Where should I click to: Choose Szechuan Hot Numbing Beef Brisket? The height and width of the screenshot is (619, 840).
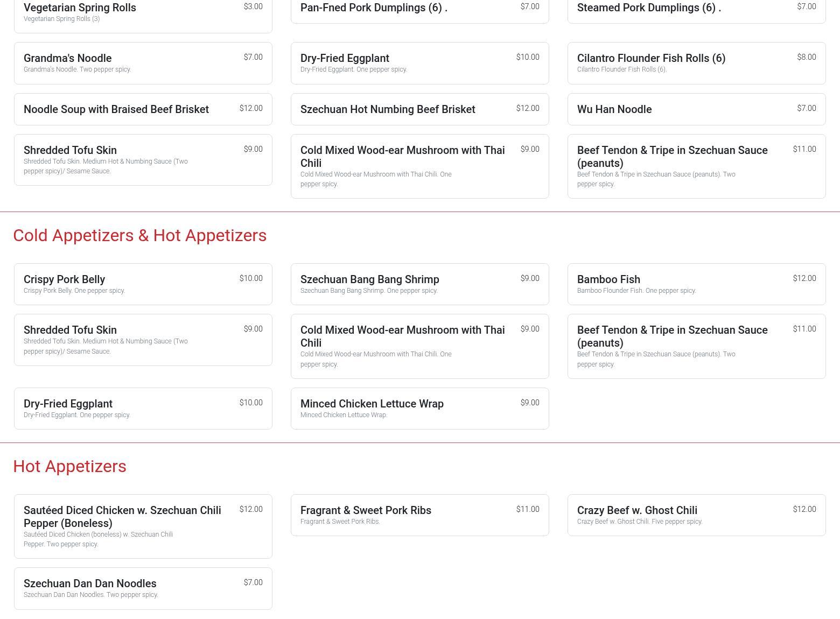[x=419, y=109]
